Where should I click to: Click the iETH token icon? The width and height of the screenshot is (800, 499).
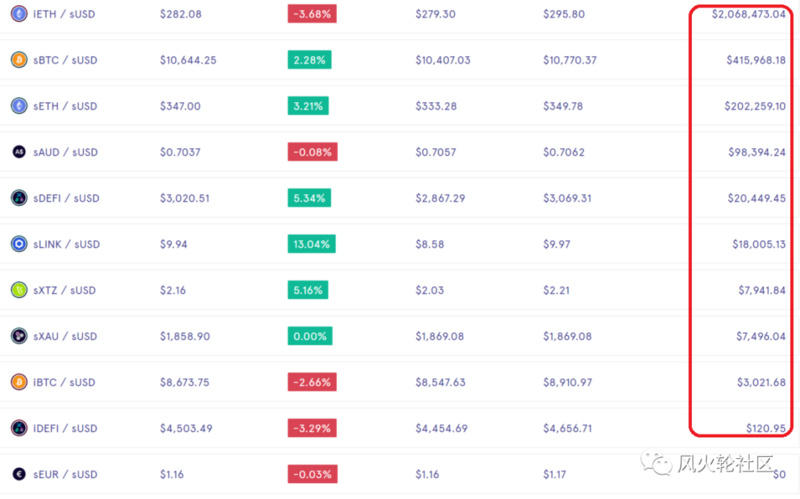pyautogui.click(x=18, y=14)
